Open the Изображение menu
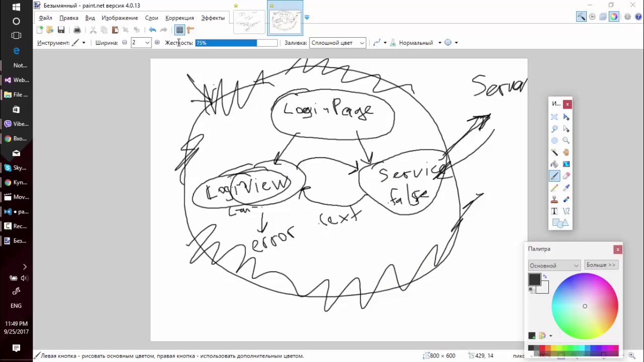The width and height of the screenshot is (644, 362). pos(120,18)
